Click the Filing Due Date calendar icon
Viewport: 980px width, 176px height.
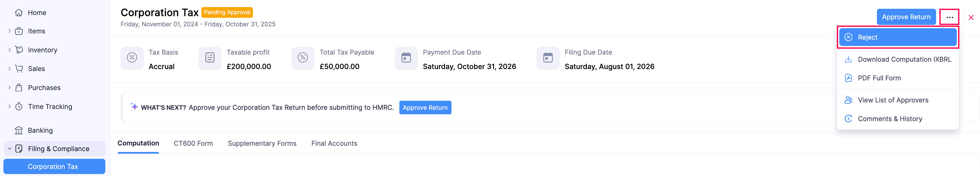pos(548,58)
